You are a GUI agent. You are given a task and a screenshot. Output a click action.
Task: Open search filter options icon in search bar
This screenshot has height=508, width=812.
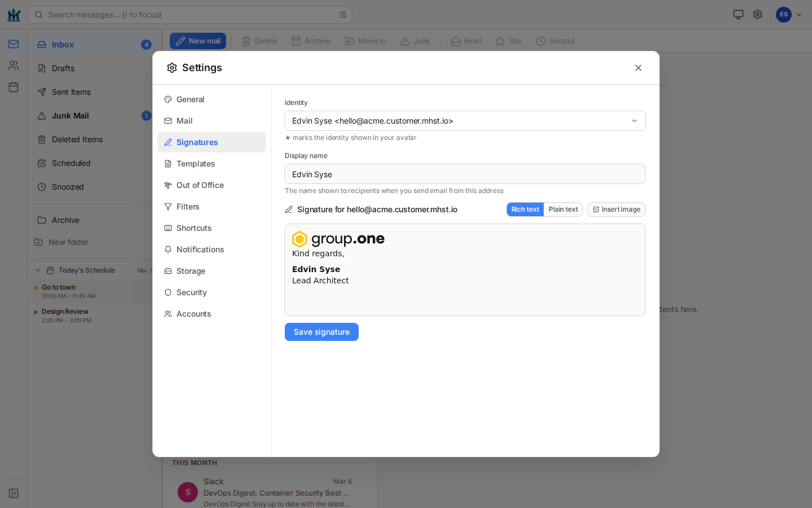tap(343, 15)
